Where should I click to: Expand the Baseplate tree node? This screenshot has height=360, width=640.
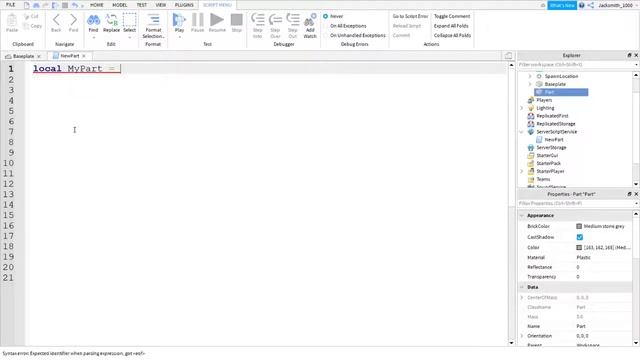[x=530, y=84]
